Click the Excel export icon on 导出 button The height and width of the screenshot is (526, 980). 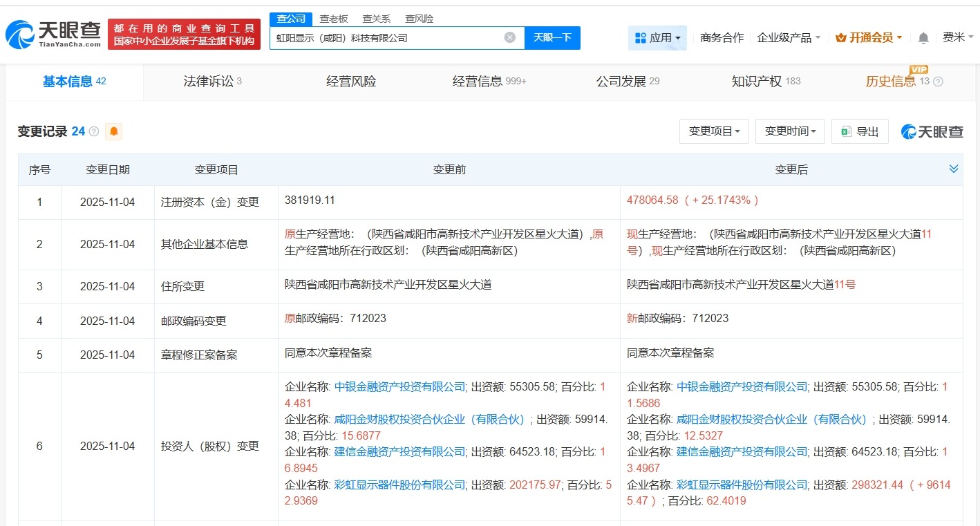(845, 131)
